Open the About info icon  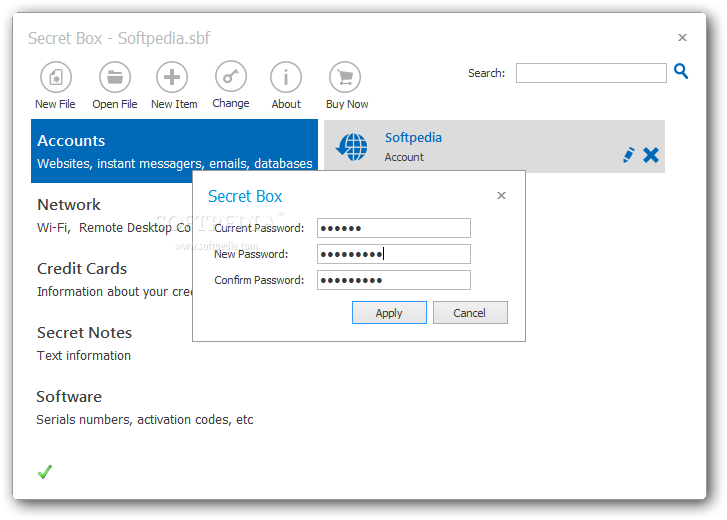click(x=286, y=77)
